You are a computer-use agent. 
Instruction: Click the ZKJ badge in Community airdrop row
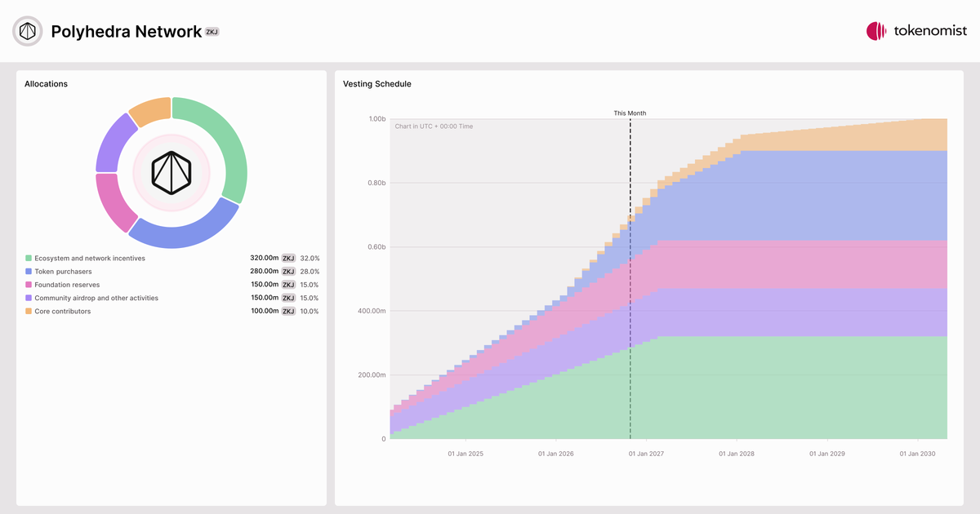pyautogui.click(x=288, y=298)
